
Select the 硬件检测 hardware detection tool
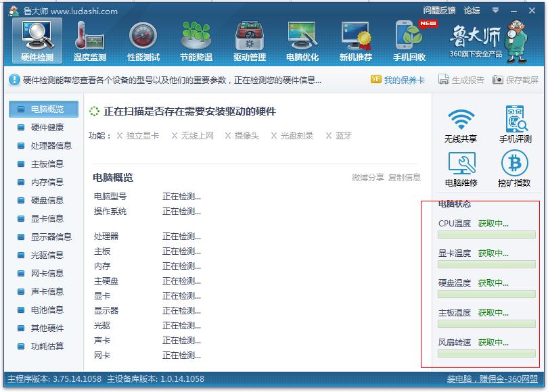37,39
